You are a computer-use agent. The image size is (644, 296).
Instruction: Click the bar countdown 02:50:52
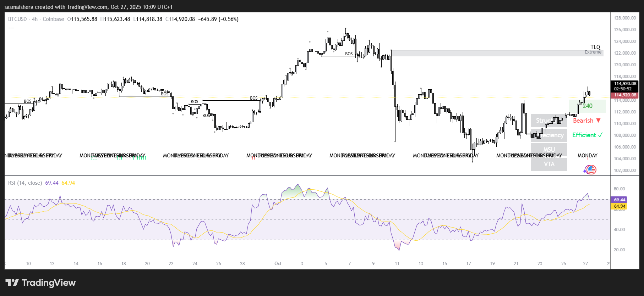(x=623, y=89)
